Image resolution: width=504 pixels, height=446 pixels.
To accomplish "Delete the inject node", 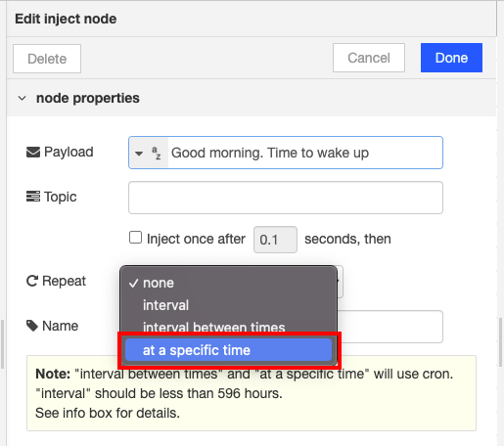I will pos(47,59).
